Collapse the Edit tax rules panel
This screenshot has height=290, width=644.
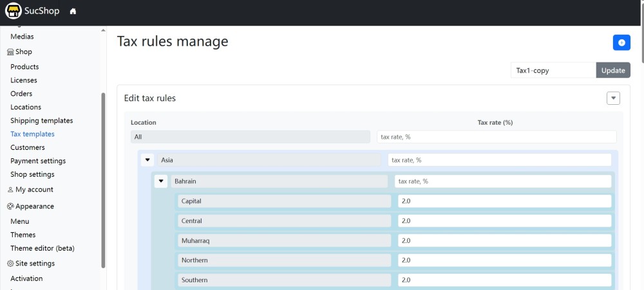click(x=614, y=98)
